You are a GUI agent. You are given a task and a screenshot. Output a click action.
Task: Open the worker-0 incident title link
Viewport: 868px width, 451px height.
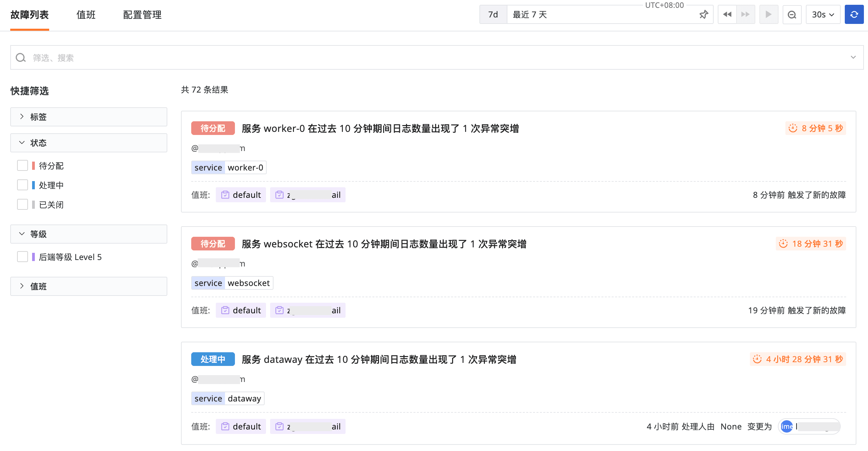click(380, 128)
